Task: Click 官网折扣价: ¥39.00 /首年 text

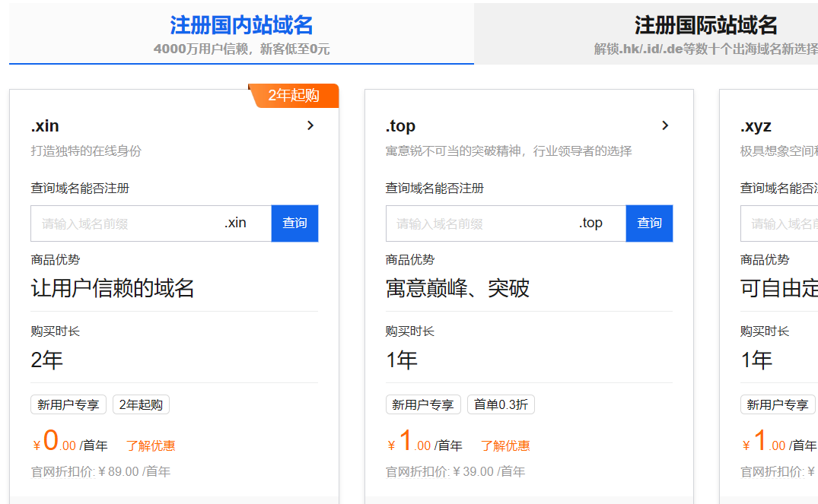Action: coord(456,471)
